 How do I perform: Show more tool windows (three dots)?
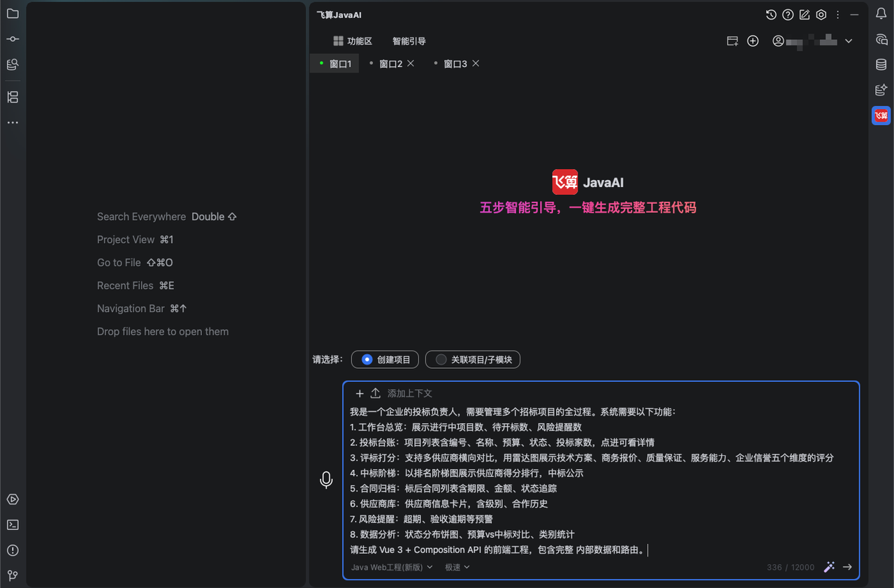pos(13,123)
